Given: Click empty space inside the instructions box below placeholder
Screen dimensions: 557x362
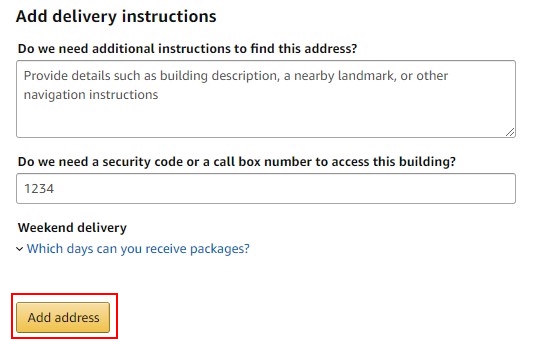Looking at the screenshot, I should (266, 119).
